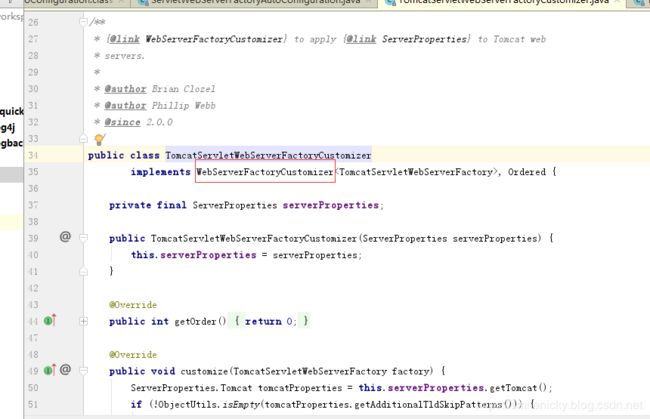Click the implements-method gutter icon on line 44
Image resolution: width=650 pixels, height=419 pixels.
[49, 320]
